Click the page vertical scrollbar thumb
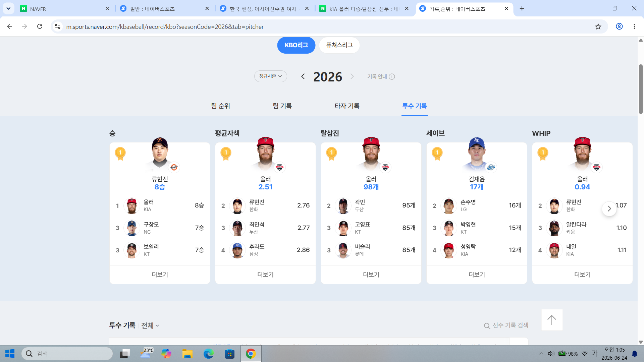This screenshot has width=644, height=362. [x=641, y=89]
